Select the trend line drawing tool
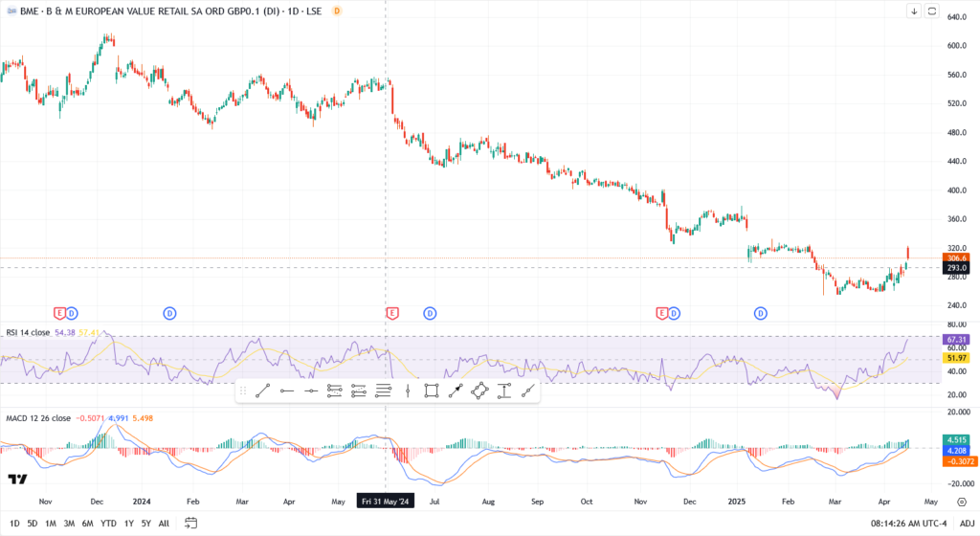The width and height of the screenshot is (980, 536). tap(262, 391)
